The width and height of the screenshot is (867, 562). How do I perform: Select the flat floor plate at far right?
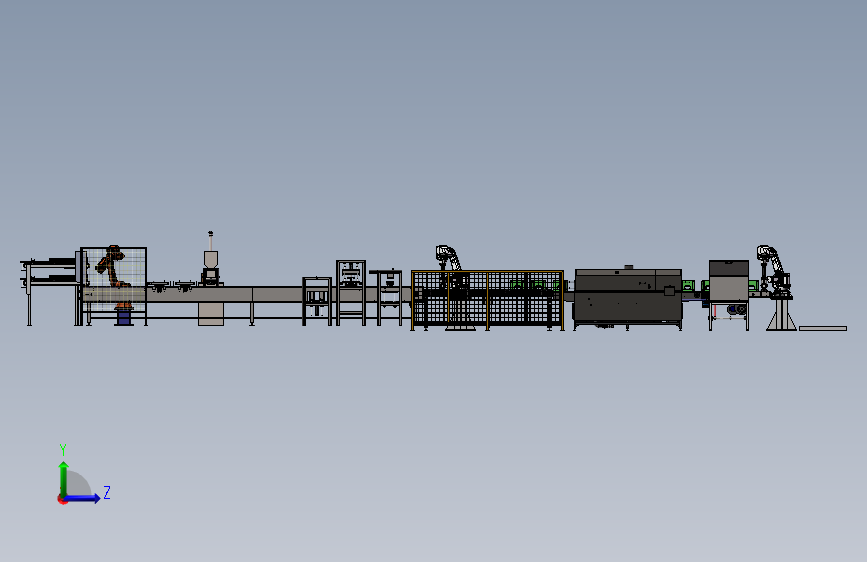point(823,329)
